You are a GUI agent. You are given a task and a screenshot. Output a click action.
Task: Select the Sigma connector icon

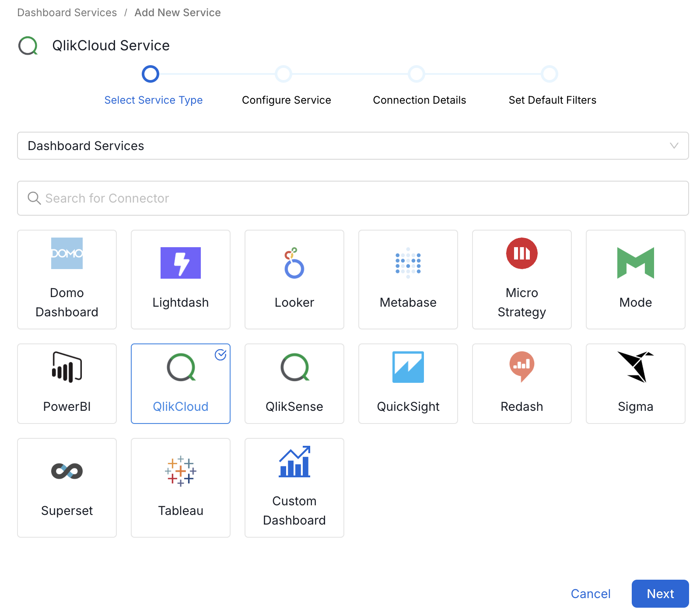tap(635, 367)
